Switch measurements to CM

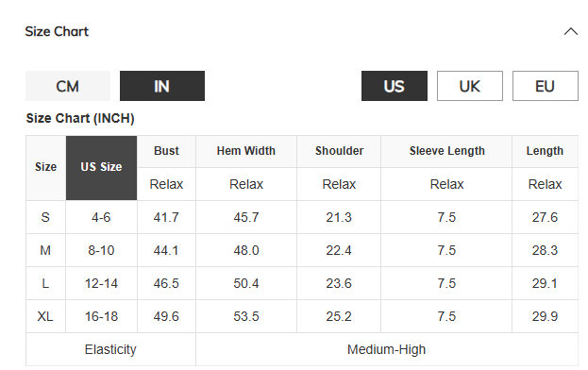click(x=68, y=86)
